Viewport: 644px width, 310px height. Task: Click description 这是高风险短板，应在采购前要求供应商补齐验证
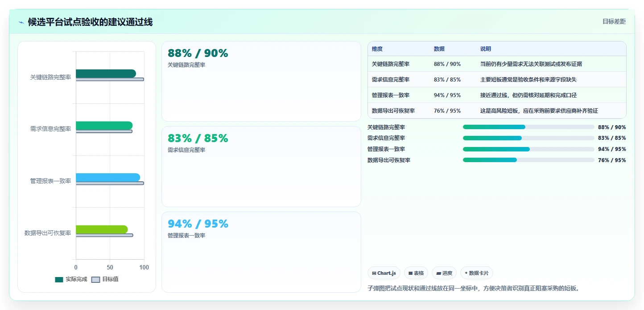[539, 111]
